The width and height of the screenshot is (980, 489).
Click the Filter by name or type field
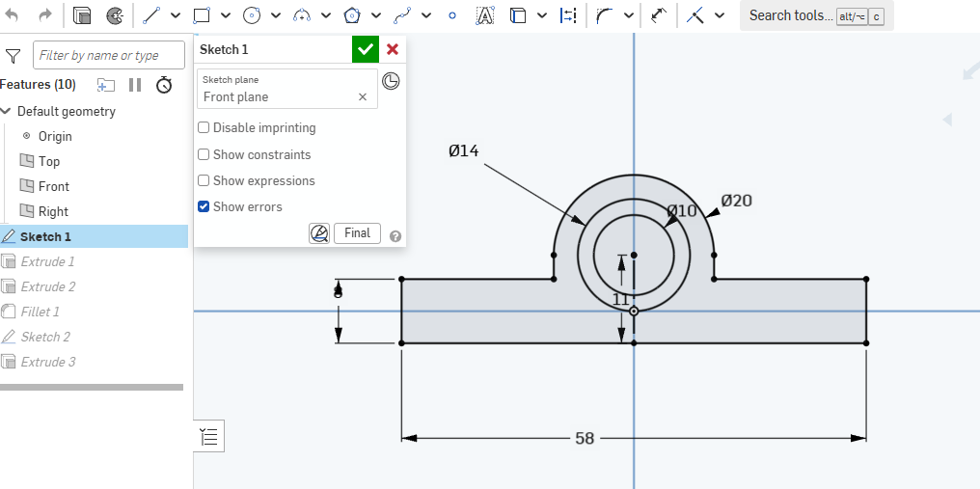(x=109, y=55)
